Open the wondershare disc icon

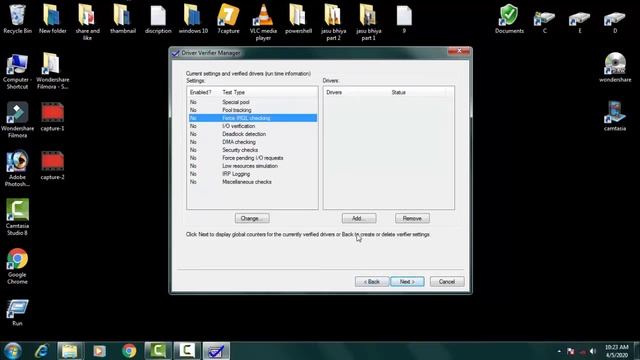tap(615, 67)
